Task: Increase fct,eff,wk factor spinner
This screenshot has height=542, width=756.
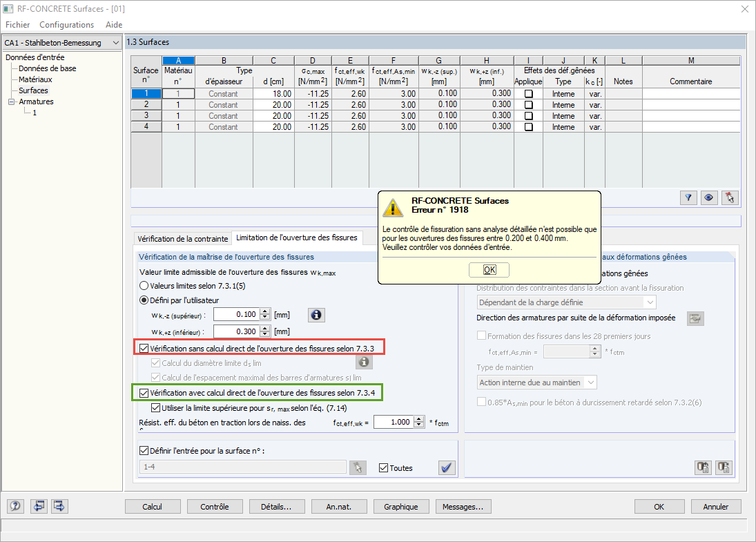Action: [420, 419]
